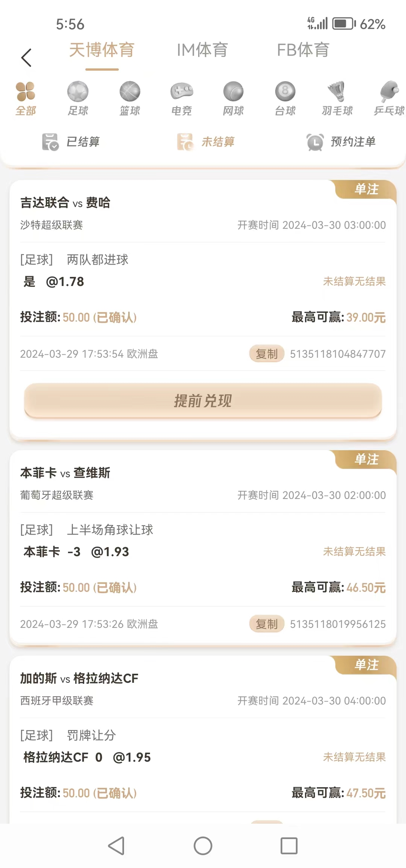Viewport: 406px width, 868px height.
Task: Pick the billiards (台球) eight-ball icon
Action: point(285,92)
